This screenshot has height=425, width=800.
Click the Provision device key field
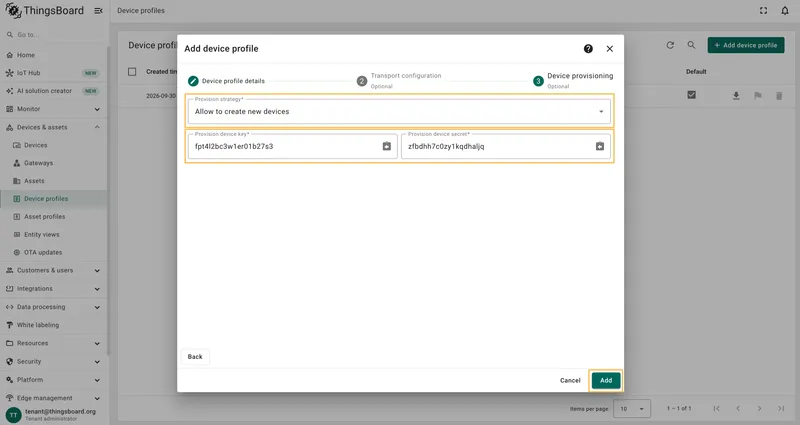(292, 146)
